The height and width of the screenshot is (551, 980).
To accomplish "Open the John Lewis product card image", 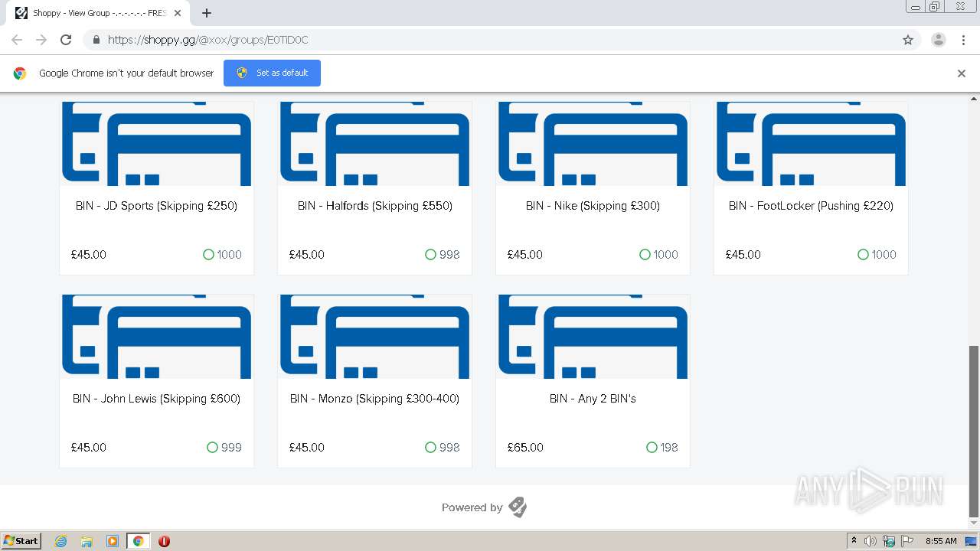I will [157, 337].
